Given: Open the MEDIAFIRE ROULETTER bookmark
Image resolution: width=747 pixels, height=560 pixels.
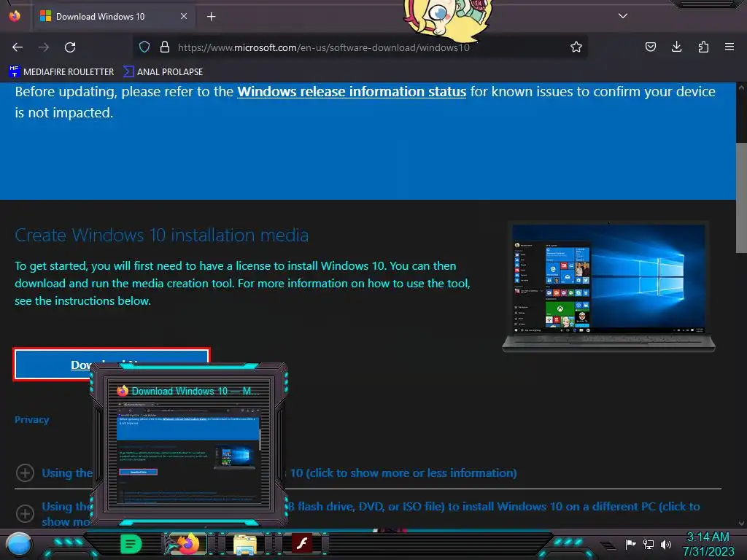Looking at the screenshot, I should click(61, 72).
